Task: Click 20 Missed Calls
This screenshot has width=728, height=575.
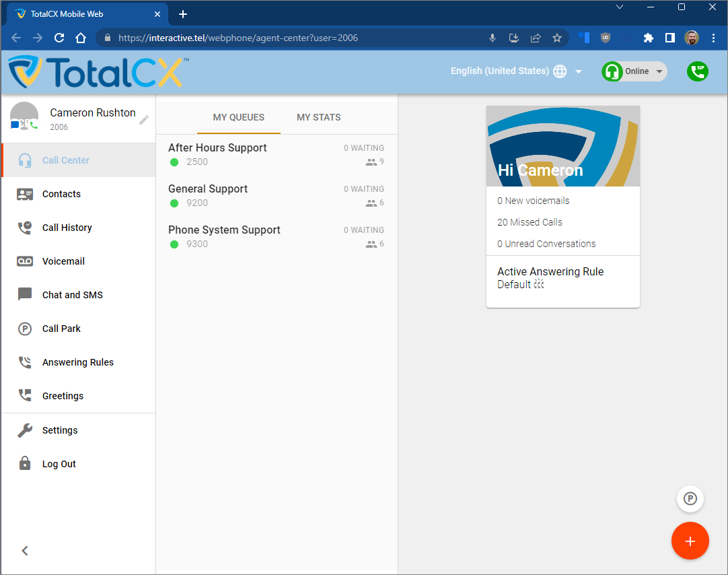Action: pyautogui.click(x=530, y=222)
